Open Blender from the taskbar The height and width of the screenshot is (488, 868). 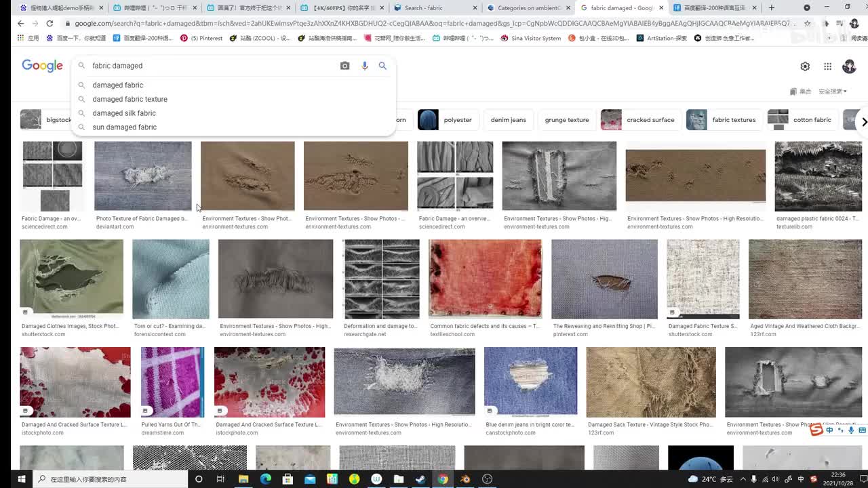[x=465, y=479]
